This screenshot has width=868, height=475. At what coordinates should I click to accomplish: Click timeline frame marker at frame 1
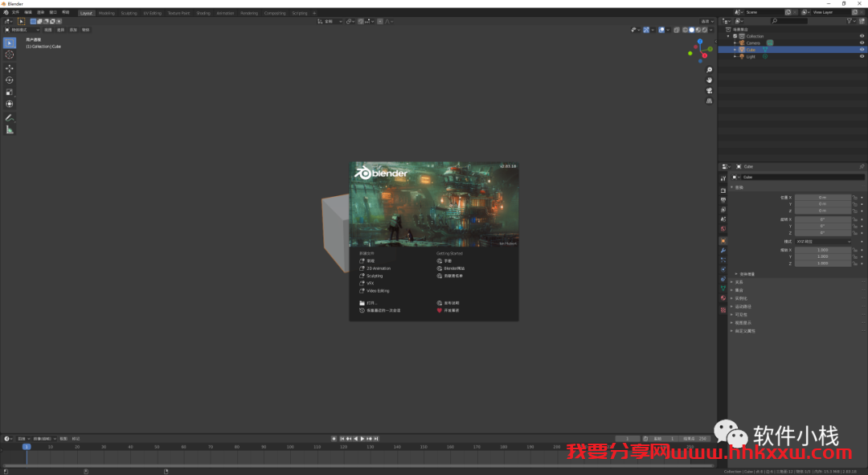26,446
